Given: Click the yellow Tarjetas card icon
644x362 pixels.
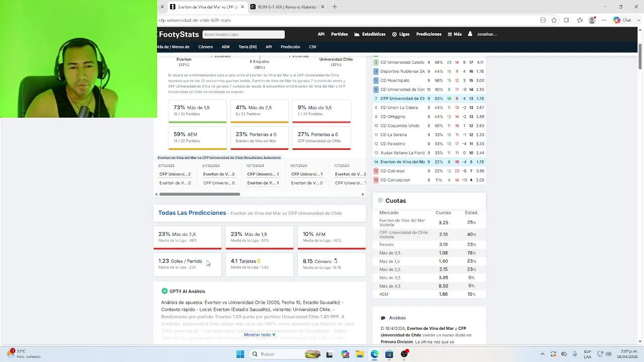Looking at the screenshot, I should 259,261.
